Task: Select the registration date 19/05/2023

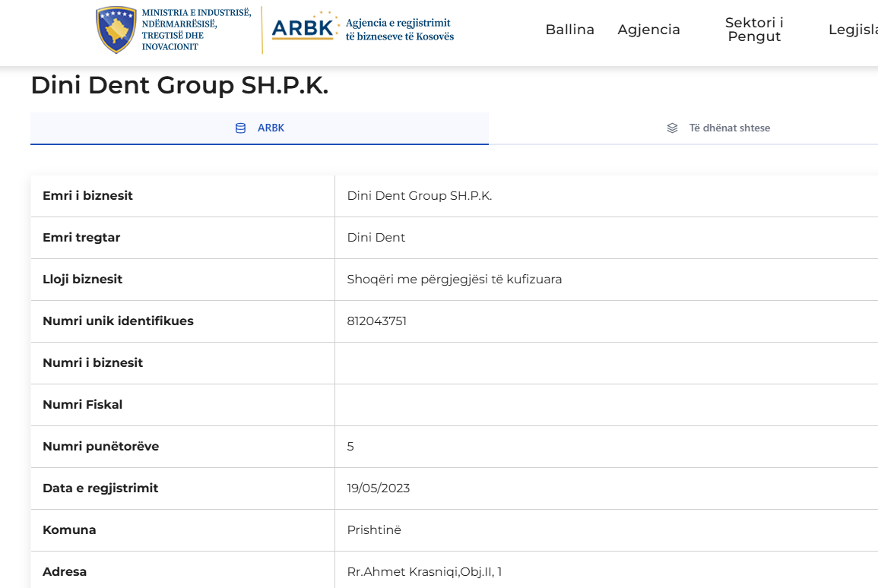Action: pyautogui.click(x=378, y=488)
